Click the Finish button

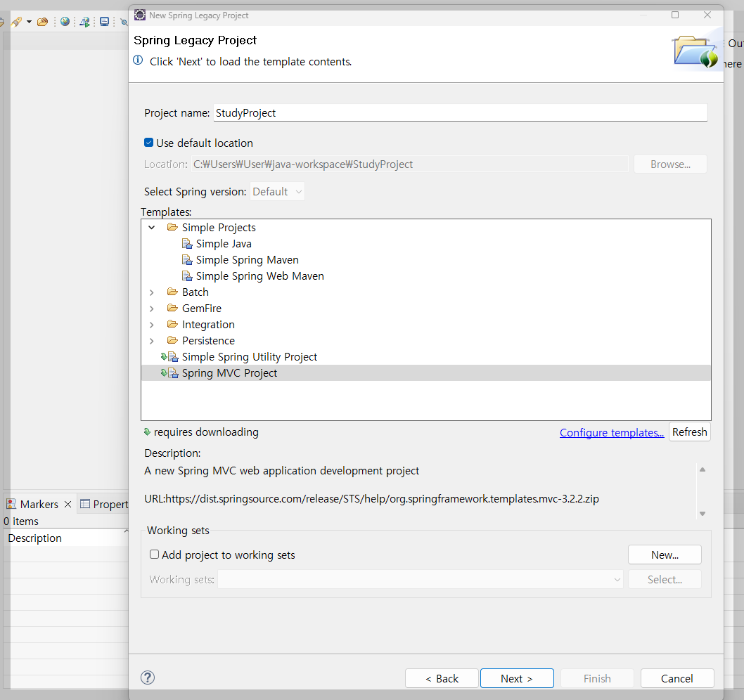[597, 678]
